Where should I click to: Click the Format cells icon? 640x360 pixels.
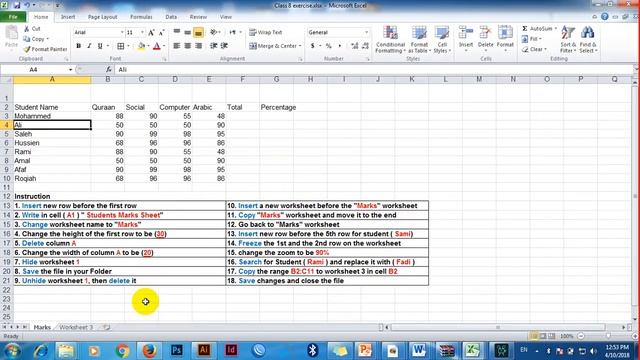point(505,33)
